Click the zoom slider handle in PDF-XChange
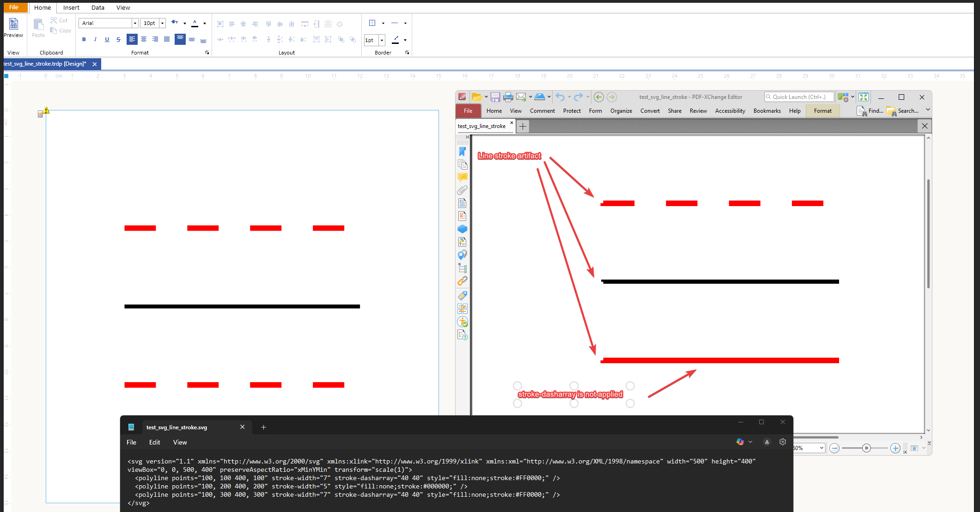Image resolution: width=980 pixels, height=512 pixels. point(866,448)
